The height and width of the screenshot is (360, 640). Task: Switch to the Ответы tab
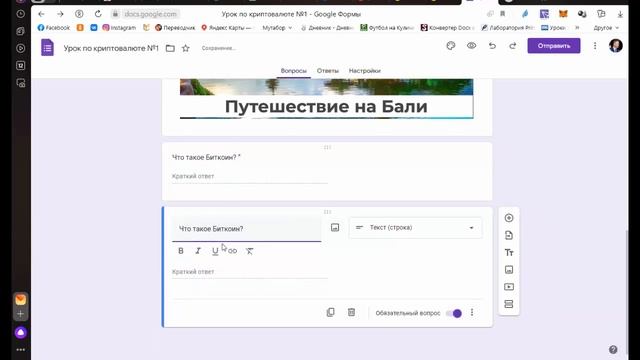click(328, 71)
